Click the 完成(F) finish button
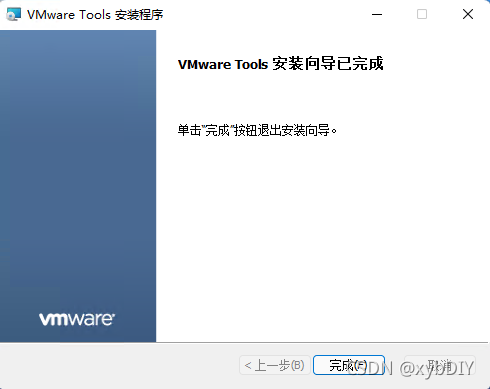 [349, 365]
